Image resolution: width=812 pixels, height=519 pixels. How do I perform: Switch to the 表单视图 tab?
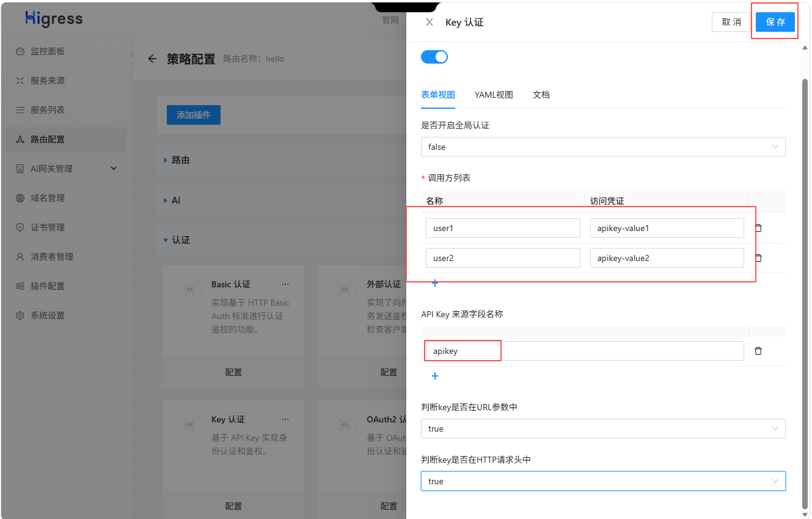(x=438, y=95)
